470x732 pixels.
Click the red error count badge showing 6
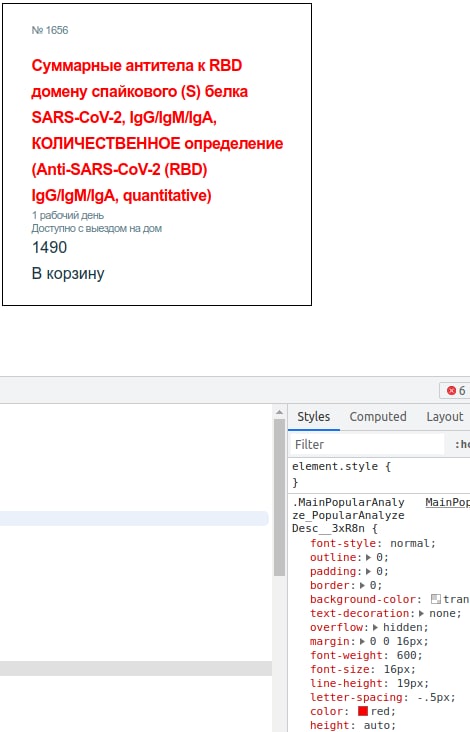pos(456,390)
